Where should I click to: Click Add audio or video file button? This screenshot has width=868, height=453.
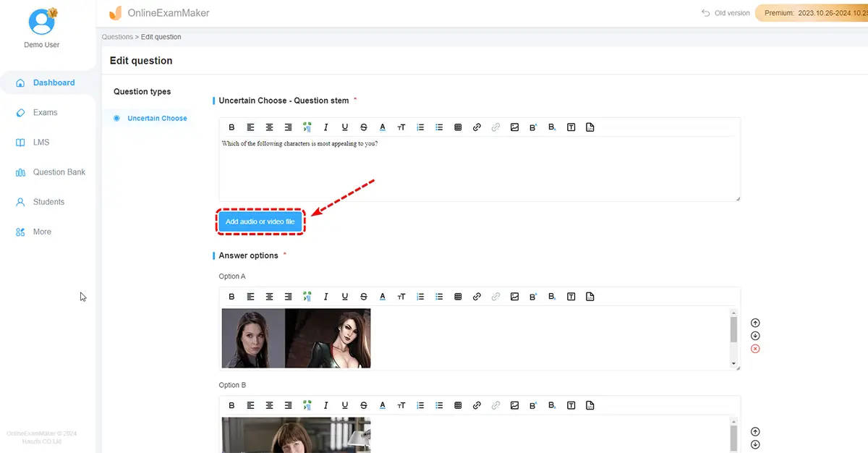point(260,221)
